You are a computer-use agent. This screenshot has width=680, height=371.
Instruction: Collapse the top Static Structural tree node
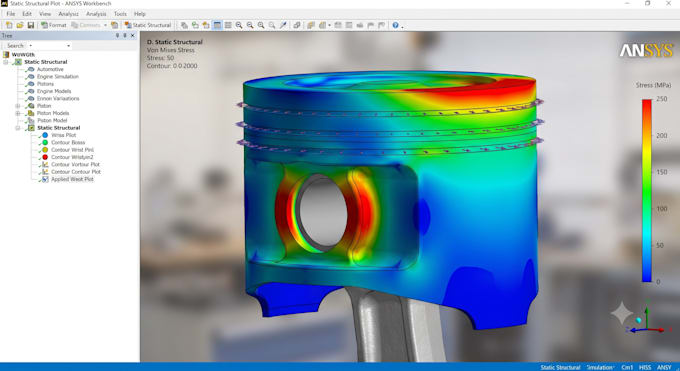(x=6, y=62)
